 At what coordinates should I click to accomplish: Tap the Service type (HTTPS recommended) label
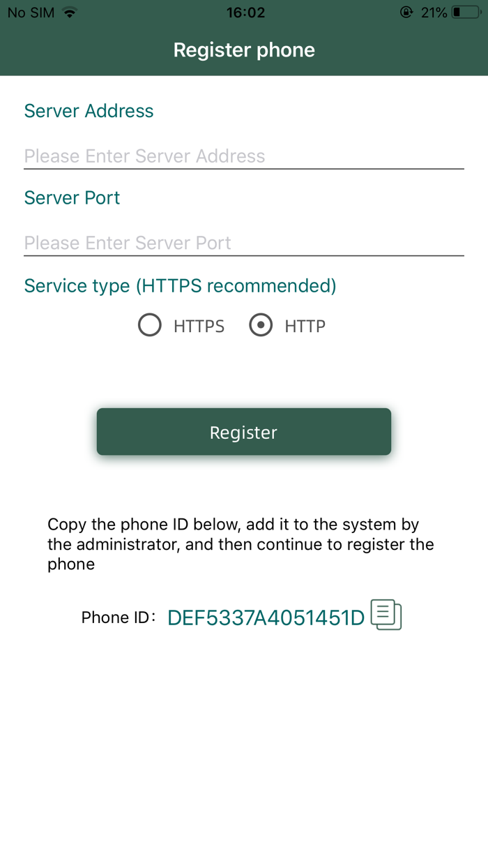point(180,286)
